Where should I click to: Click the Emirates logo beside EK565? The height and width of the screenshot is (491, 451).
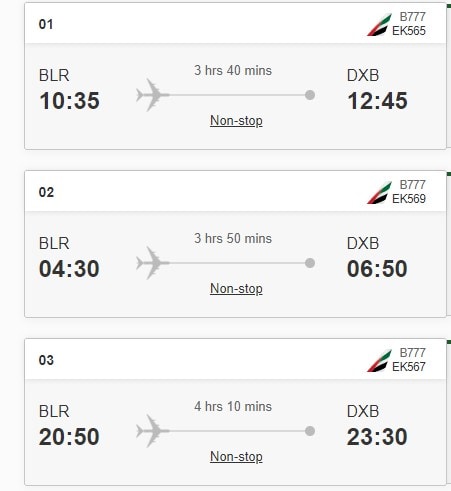coord(379,24)
